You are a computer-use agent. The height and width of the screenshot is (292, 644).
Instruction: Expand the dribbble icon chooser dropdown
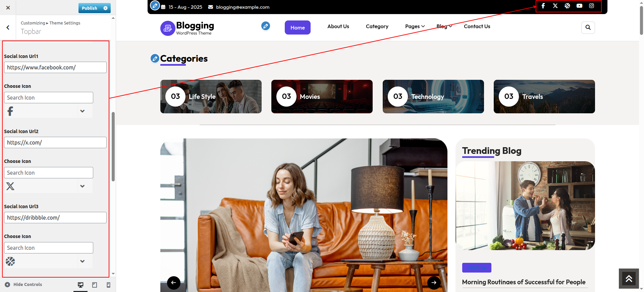(82, 261)
